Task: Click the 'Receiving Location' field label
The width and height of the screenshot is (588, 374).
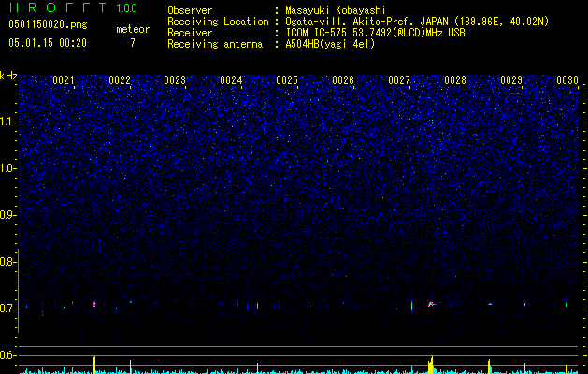Action: [x=218, y=22]
